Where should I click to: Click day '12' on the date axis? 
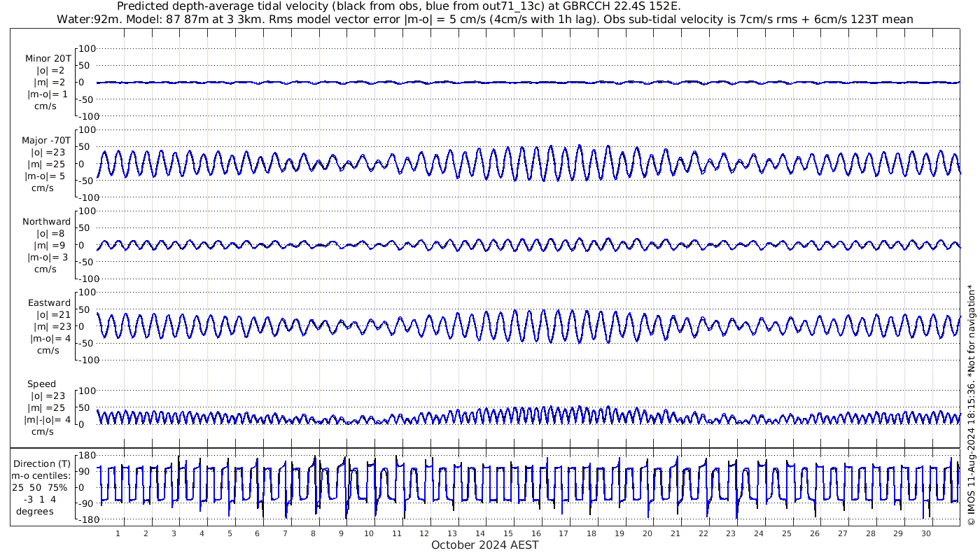pyautogui.click(x=425, y=533)
